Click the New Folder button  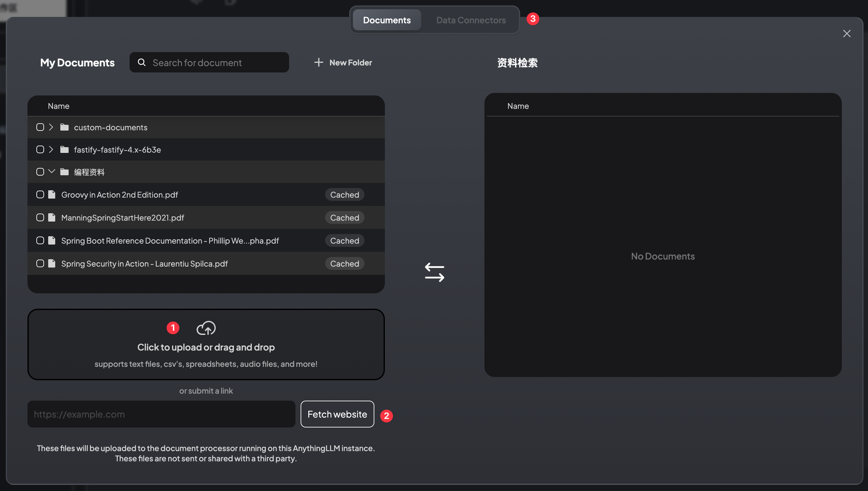(x=343, y=62)
